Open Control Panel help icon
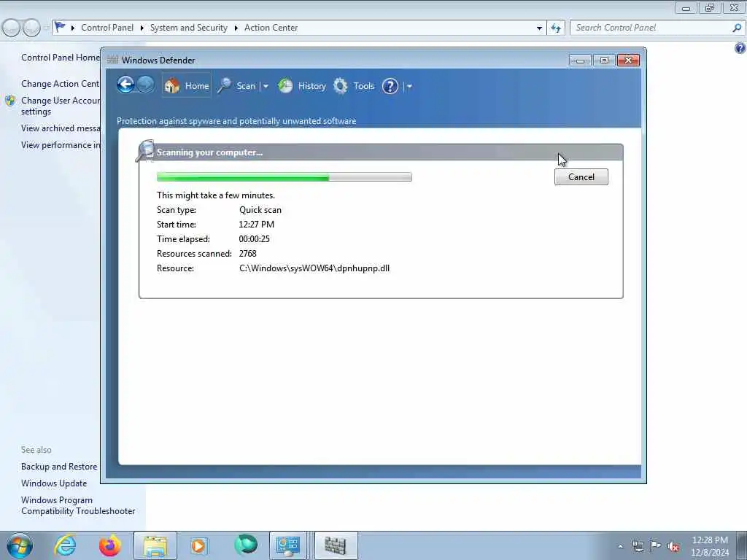The height and width of the screenshot is (560, 747). (740, 47)
